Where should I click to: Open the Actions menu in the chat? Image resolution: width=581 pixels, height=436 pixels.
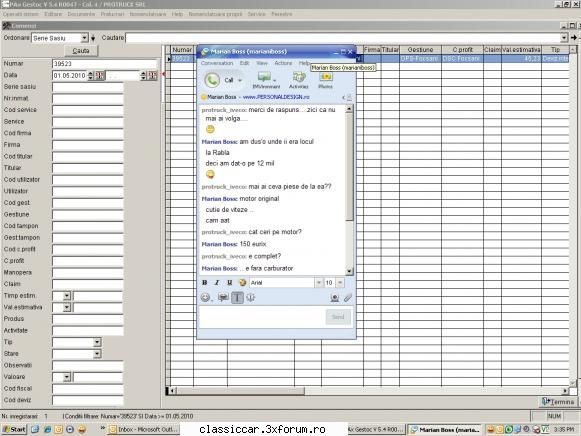pos(283,63)
